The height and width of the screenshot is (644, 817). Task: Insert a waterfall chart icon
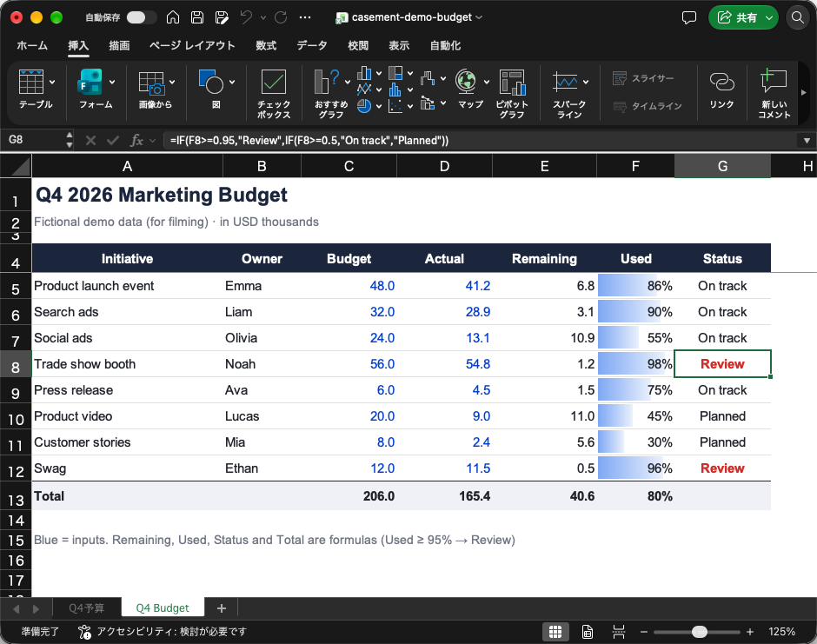click(x=428, y=79)
